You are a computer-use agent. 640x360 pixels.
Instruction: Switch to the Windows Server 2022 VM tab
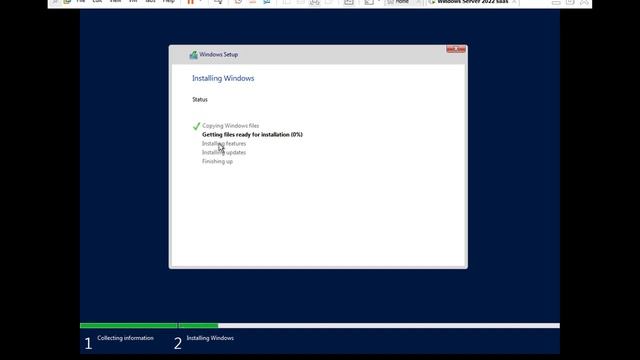472,2
